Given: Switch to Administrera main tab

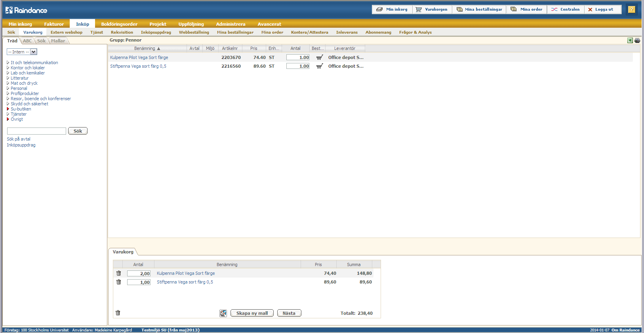Looking at the screenshot, I should 231,24.
